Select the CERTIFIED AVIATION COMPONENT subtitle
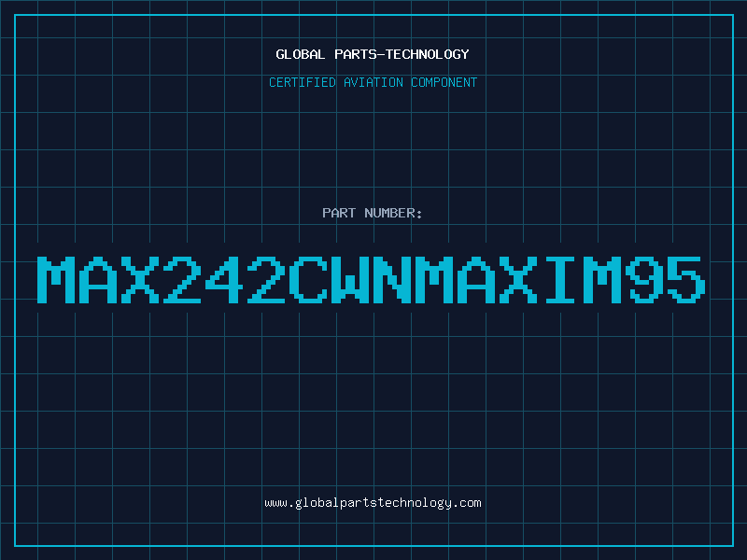 (x=373, y=82)
